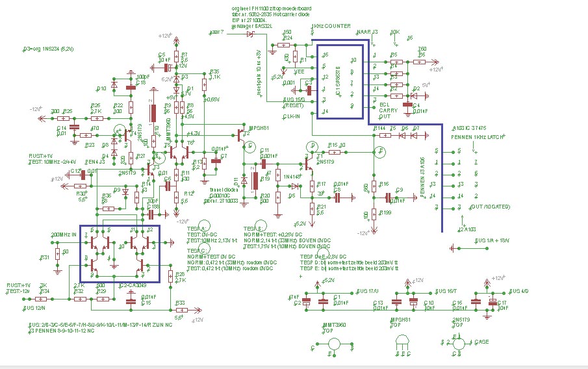Click the "J3 PENNEN 8-9-10-11-12 NC" note
Viewport: 588px width, 369px height.
(62, 331)
